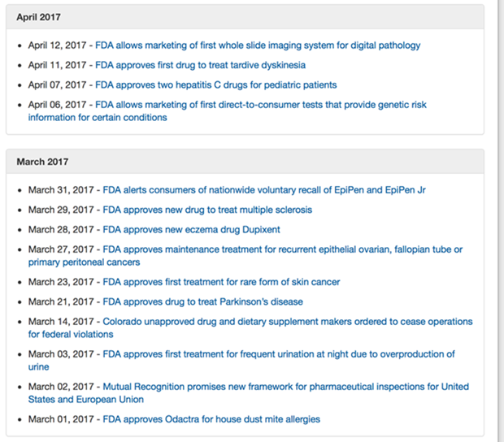
Task: Click the April 12, 2017 date text
Action: pyautogui.click(x=57, y=45)
